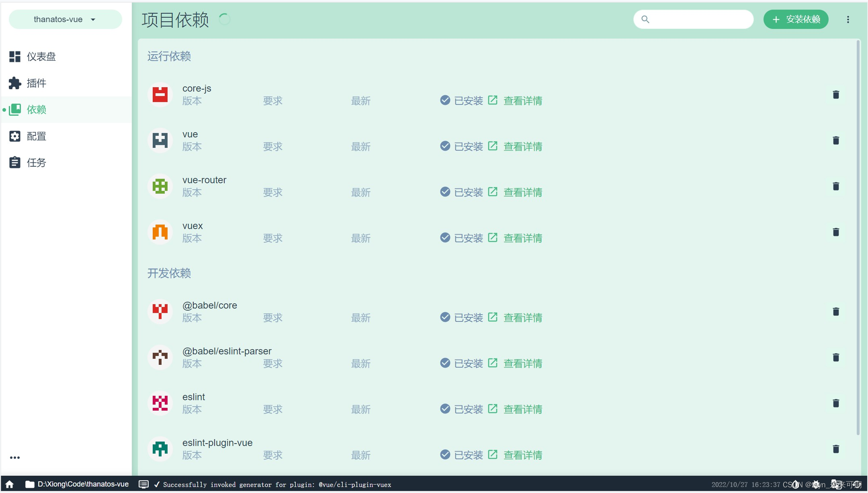Open the thanatos-vue project dropdown
868x493 pixels.
coord(65,19)
